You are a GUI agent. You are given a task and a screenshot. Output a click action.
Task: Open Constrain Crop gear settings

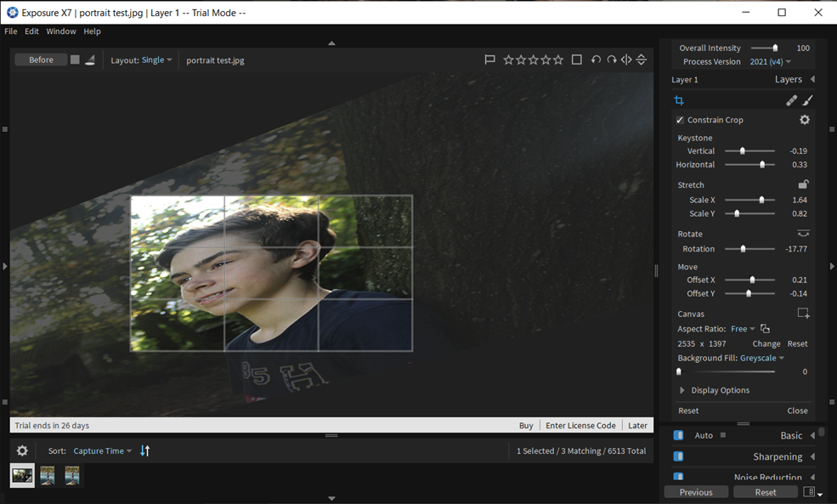(804, 120)
